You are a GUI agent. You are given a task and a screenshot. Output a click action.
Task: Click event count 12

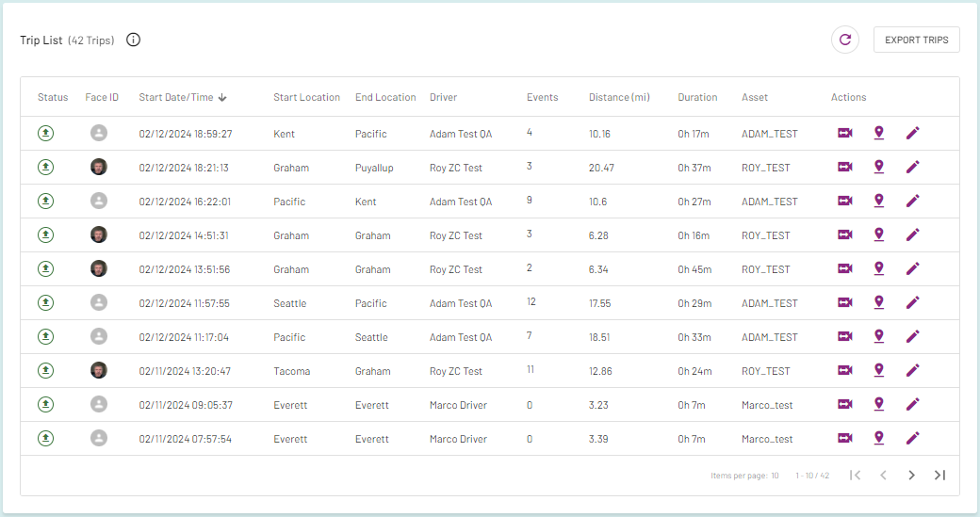click(531, 301)
